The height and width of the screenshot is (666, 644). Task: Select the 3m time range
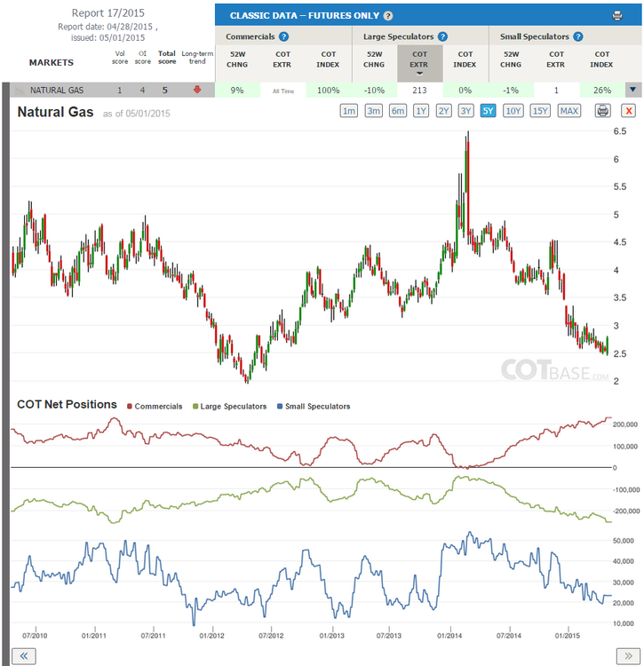[x=373, y=111]
